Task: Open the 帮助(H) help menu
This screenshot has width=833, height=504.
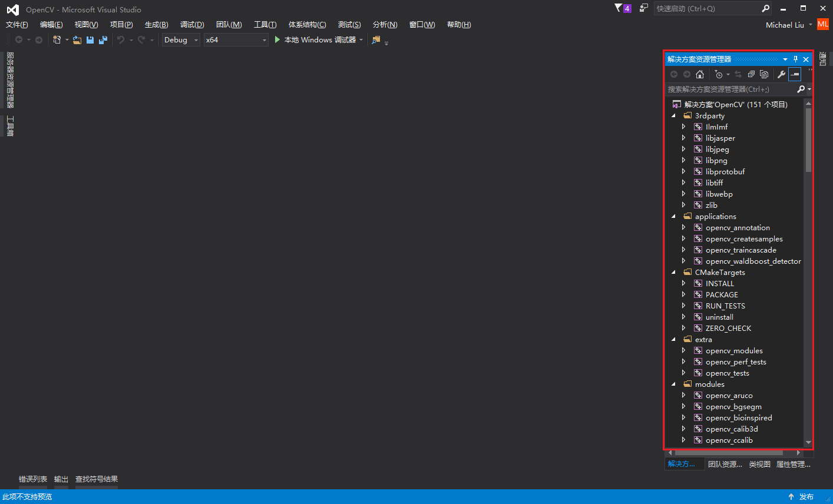Action: (459, 25)
